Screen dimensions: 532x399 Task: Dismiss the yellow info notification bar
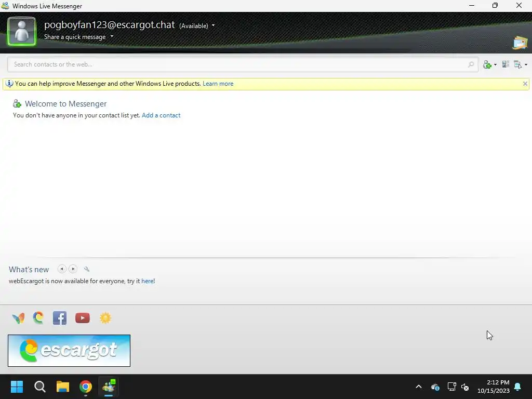[x=525, y=84]
